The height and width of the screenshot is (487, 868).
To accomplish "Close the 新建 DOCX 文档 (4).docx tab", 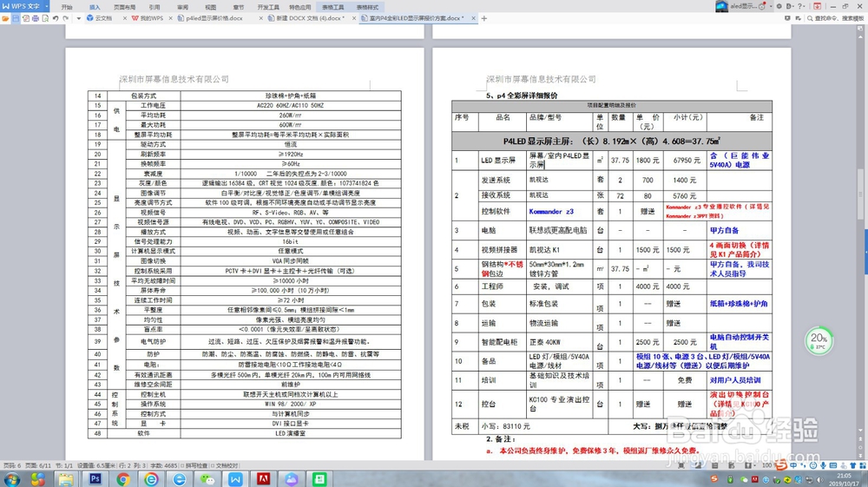I will pyautogui.click(x=354, y=18).
